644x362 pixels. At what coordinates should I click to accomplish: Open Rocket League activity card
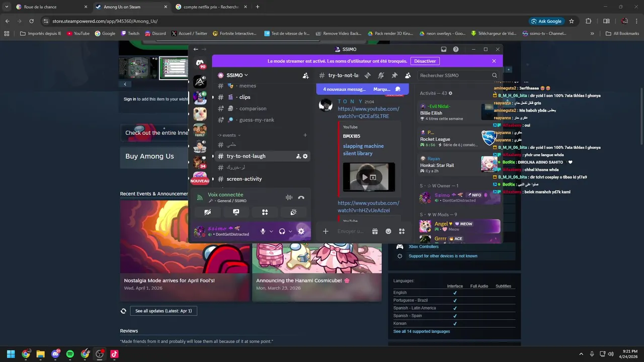[x=450, y=139]
